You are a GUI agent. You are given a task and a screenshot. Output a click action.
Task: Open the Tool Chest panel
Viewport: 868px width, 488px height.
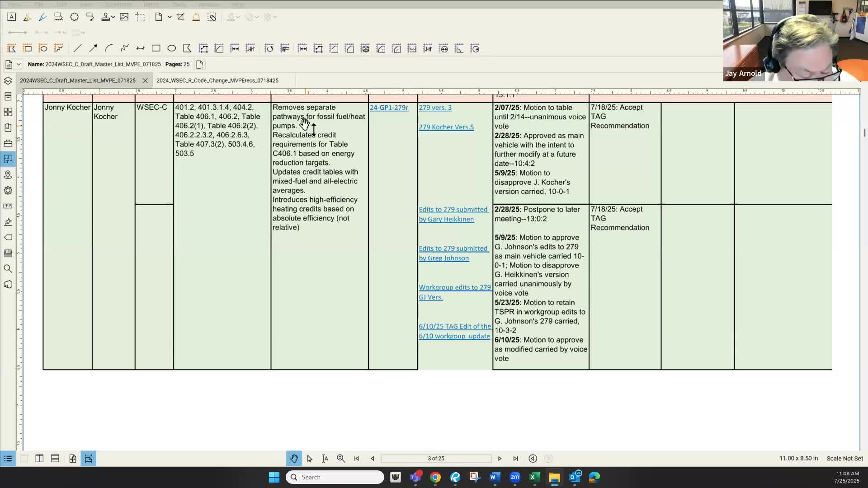point(8,143)
